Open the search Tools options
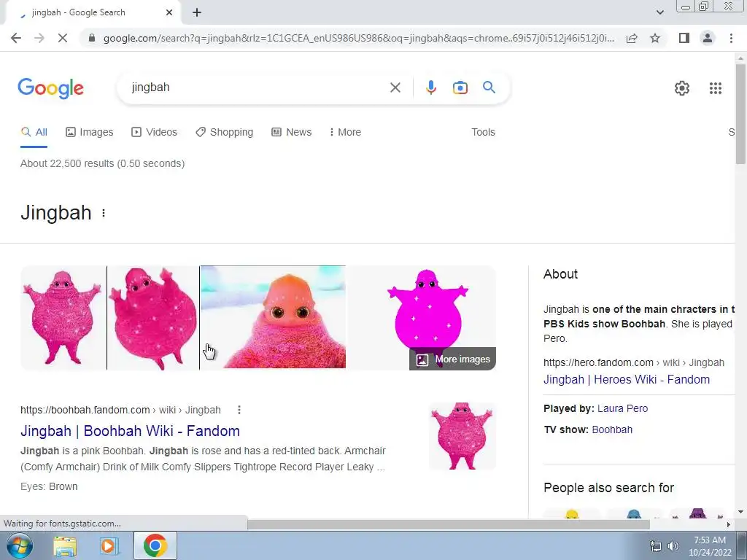Viewport: 747px width, 560px height. 483,132
